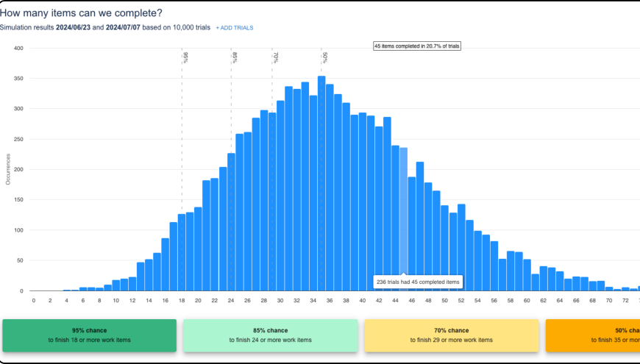Click the "How many items can we complete?" heading
Image resolution: width=640 pixels, height=364 pixels.
(x=82, y=13)
